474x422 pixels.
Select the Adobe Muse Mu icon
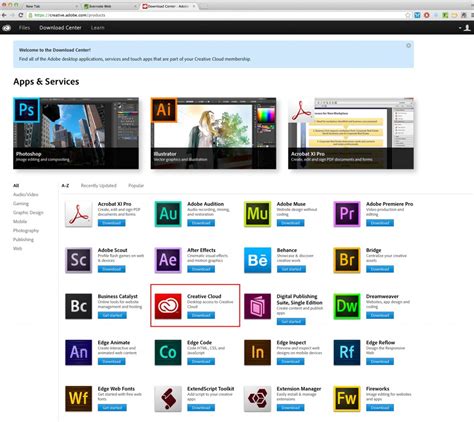[x=257, y=214]
